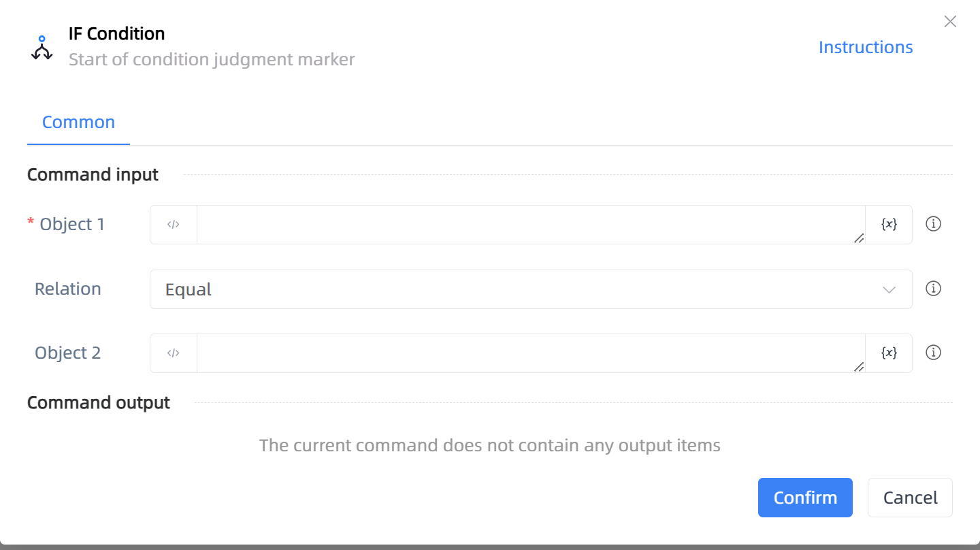Expand Relation list via chevron arrow

(889, 290)
